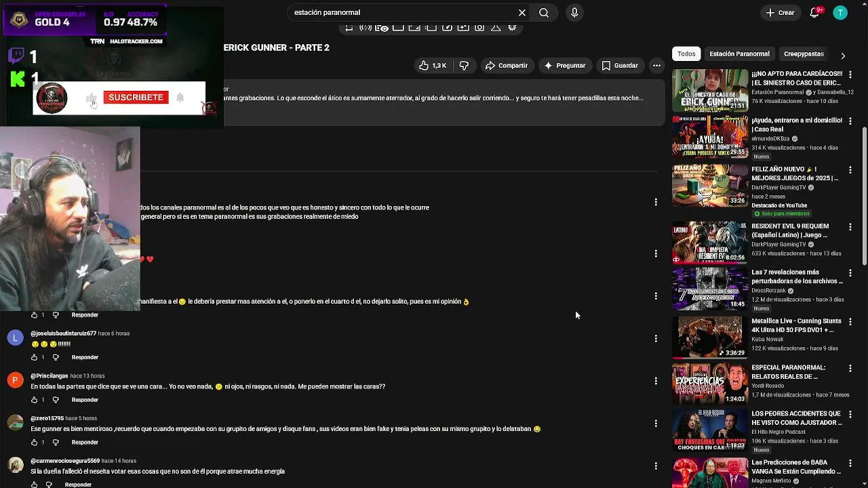
Task: Click the loop icon in the extension toolbar
Action: [x=349, y=28]
